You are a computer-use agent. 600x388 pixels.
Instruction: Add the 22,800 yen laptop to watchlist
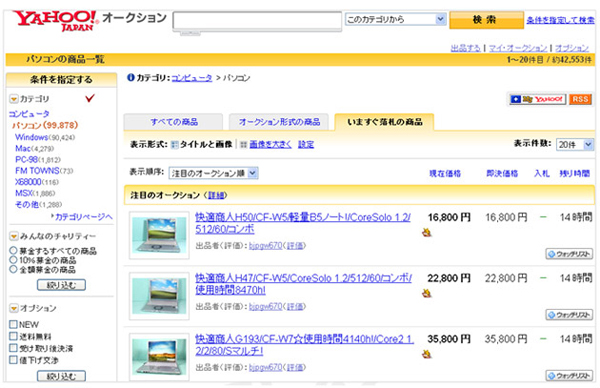569,315
